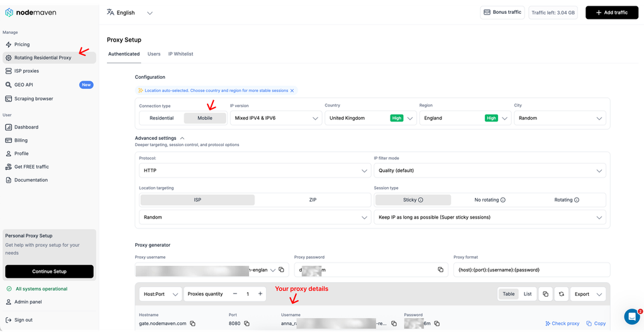Copy the port 8080 value
Viewport: 644px width, 335px height.
coord(247,324)
